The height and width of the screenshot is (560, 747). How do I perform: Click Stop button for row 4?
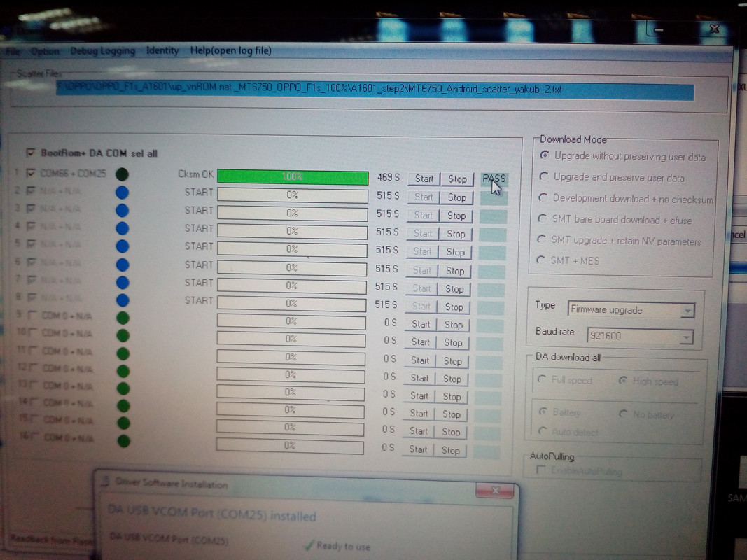[456, 234]
